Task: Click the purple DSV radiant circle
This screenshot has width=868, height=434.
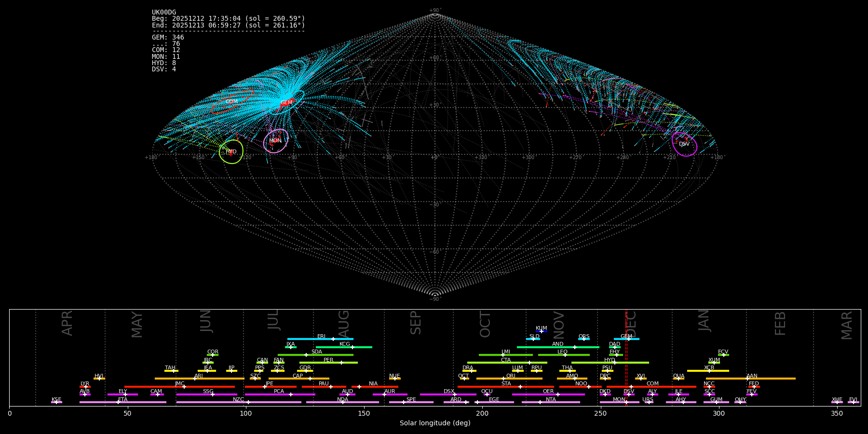Action: (x=684, y=144)
